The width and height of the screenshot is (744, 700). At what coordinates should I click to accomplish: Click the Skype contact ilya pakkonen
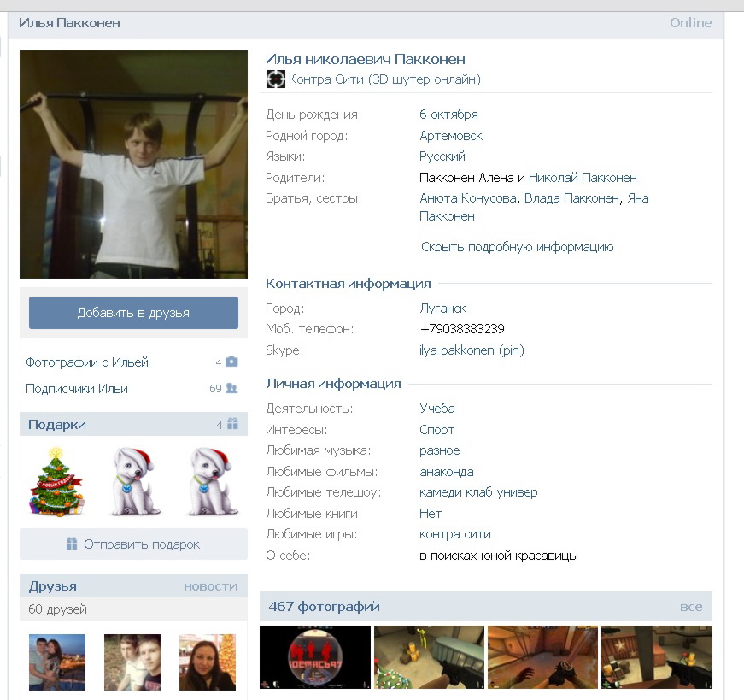tap(472, 350)
